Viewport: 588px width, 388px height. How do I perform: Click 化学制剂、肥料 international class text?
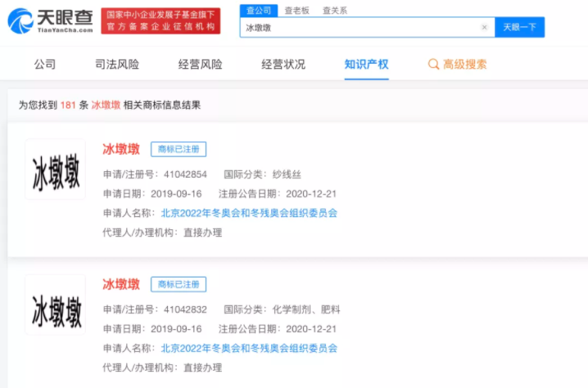click(x=306, y=309)
